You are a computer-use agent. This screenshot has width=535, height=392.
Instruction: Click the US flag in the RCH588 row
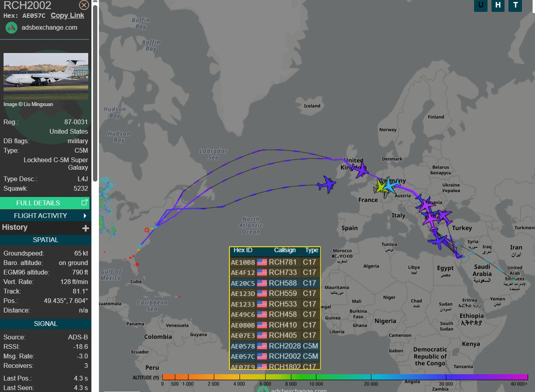point(262,283)
